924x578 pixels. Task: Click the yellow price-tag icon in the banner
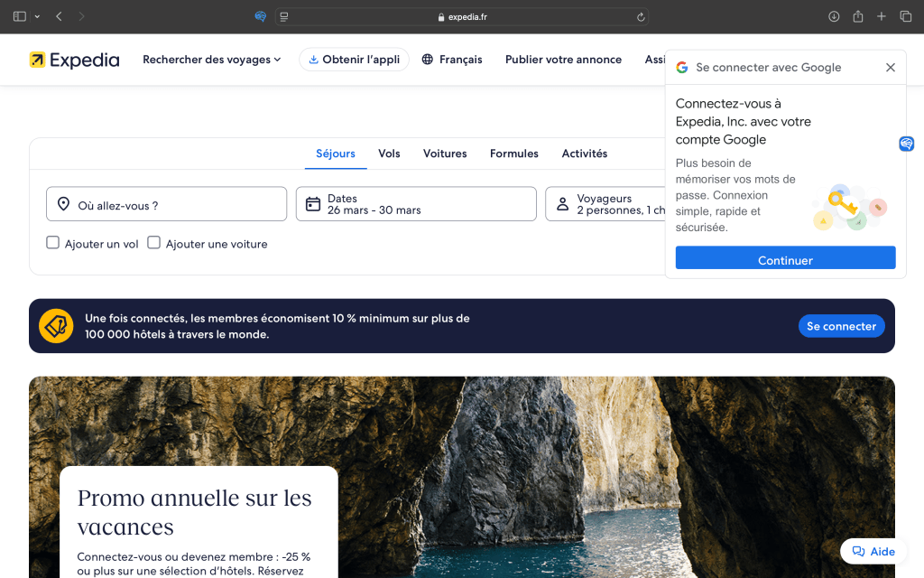pos(56,325)
